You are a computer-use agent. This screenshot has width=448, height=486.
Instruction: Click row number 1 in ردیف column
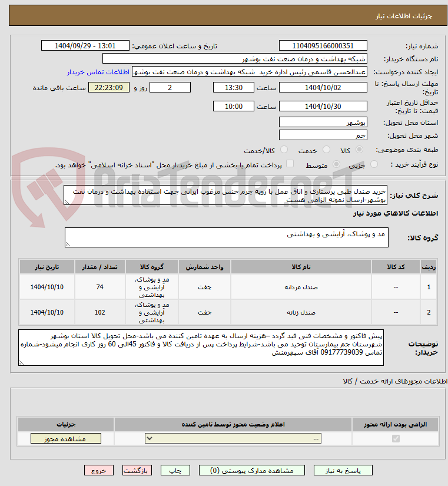click(429, 287)
